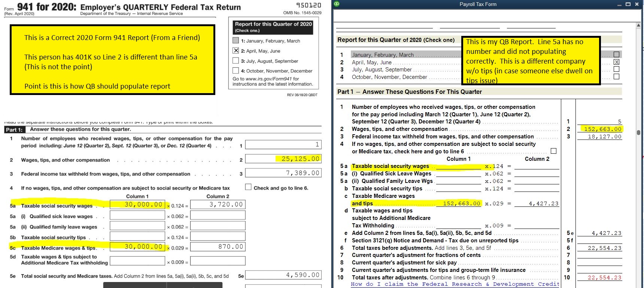Check the "1: January, February, March" box on Form 941
This screenshot has height=288, width=644.
tap(236, 40)
